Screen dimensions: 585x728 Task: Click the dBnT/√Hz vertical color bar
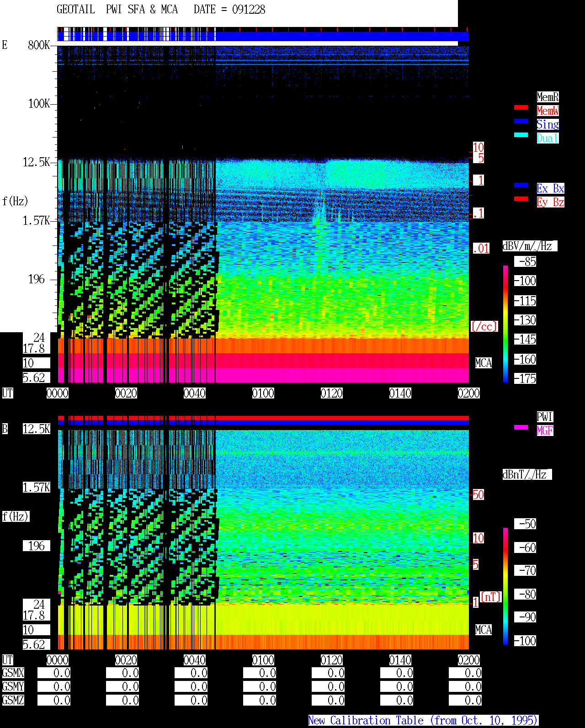point(505,586)
